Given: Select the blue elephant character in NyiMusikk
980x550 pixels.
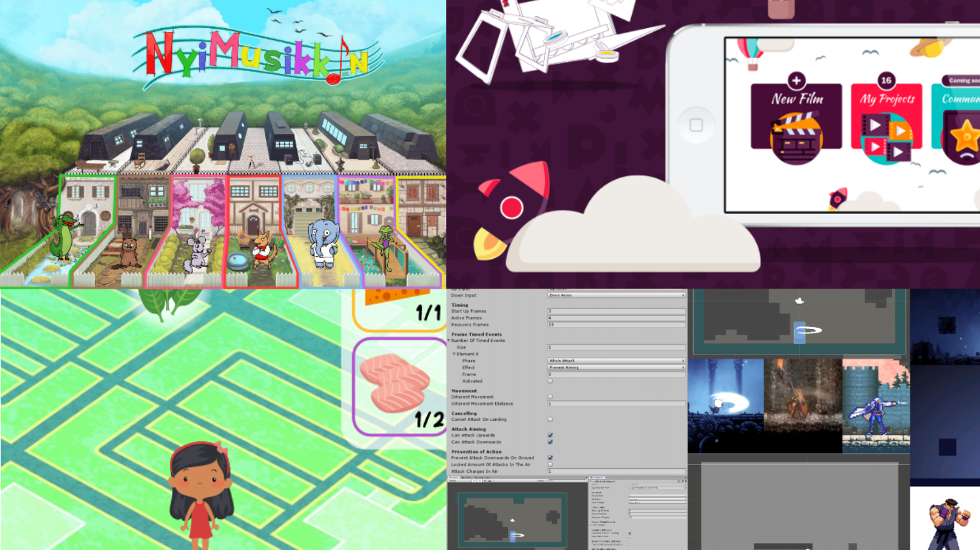Looking at the screenshot, I should [323, 244].
